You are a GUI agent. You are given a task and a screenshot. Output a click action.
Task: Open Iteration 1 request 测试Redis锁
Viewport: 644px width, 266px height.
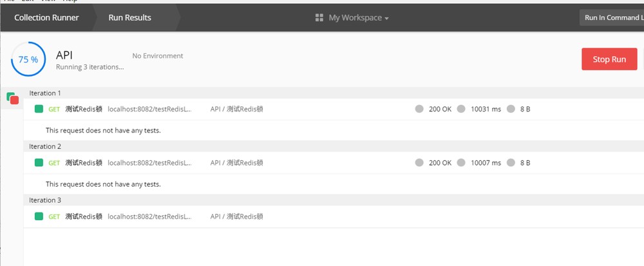click(84, 109)
